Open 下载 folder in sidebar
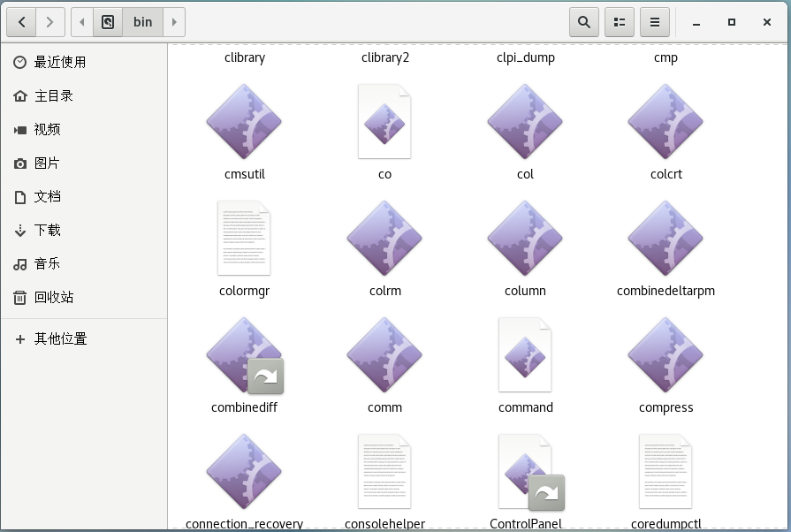This screenshot has height=532, width=791. (84, 231)
